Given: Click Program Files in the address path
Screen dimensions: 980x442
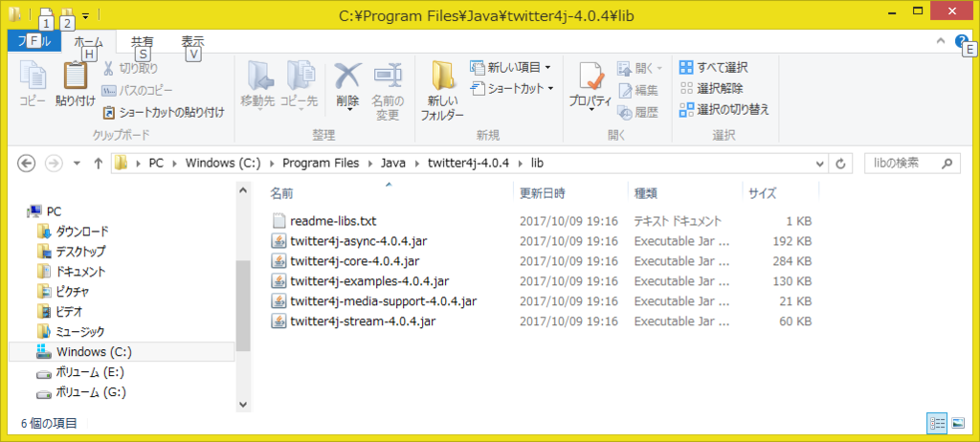Looking at the screenshot, I should 321,164.
